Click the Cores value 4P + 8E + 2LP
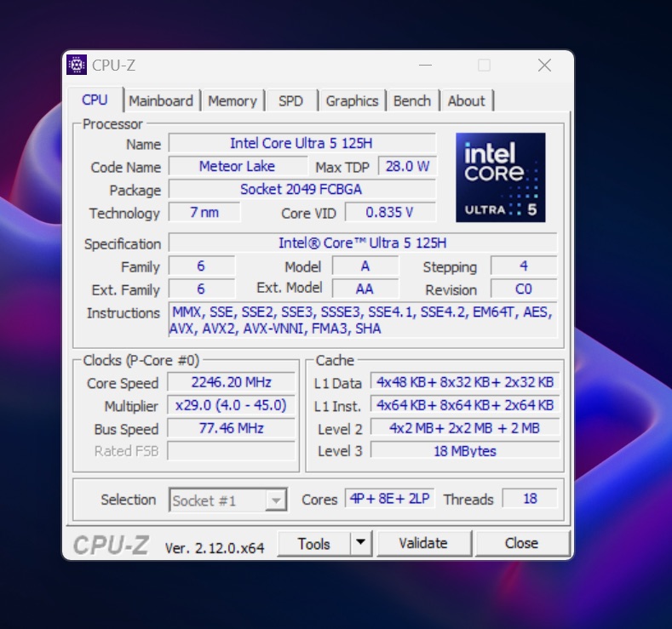Screen dimensions: 672x629 pos(389,499)
